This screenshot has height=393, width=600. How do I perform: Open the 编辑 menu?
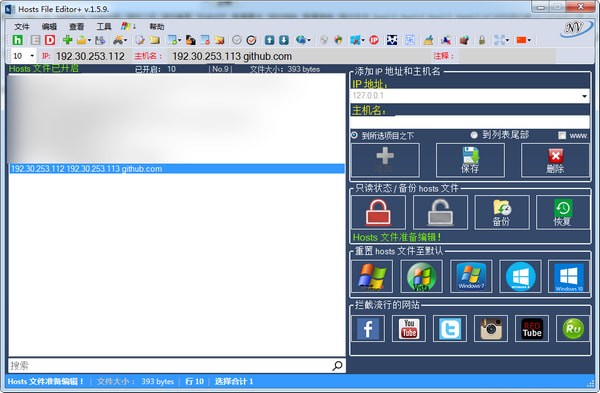(x=49, y=26)
